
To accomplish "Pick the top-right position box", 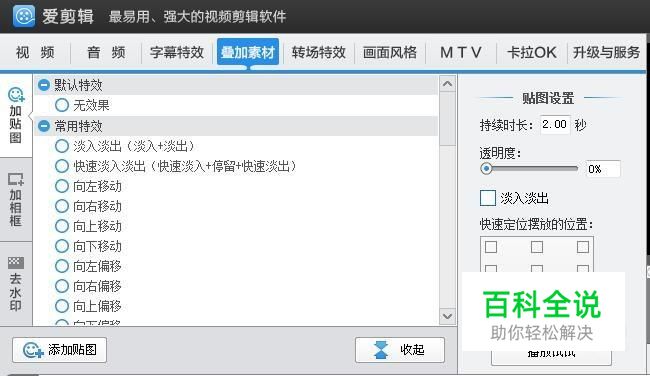I will coord(583,247).
